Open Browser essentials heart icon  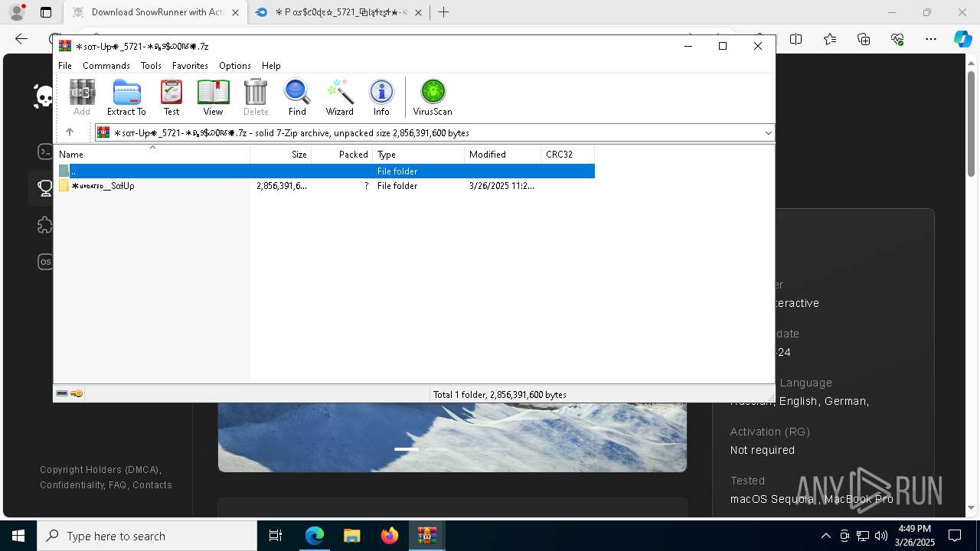(x=897, y=39)
